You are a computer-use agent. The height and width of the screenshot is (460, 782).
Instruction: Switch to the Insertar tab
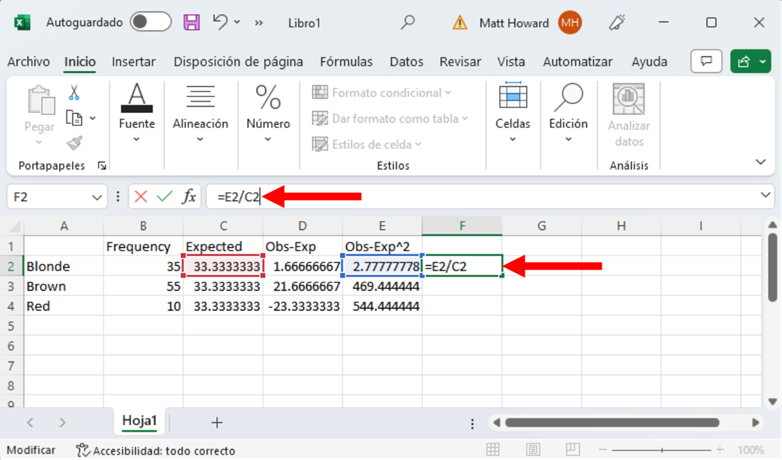134,62
